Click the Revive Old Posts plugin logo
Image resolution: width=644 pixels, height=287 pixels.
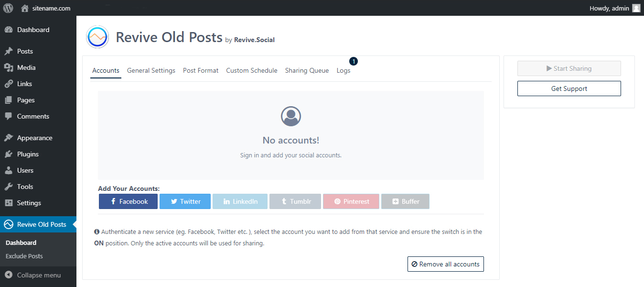pos(97,37)
